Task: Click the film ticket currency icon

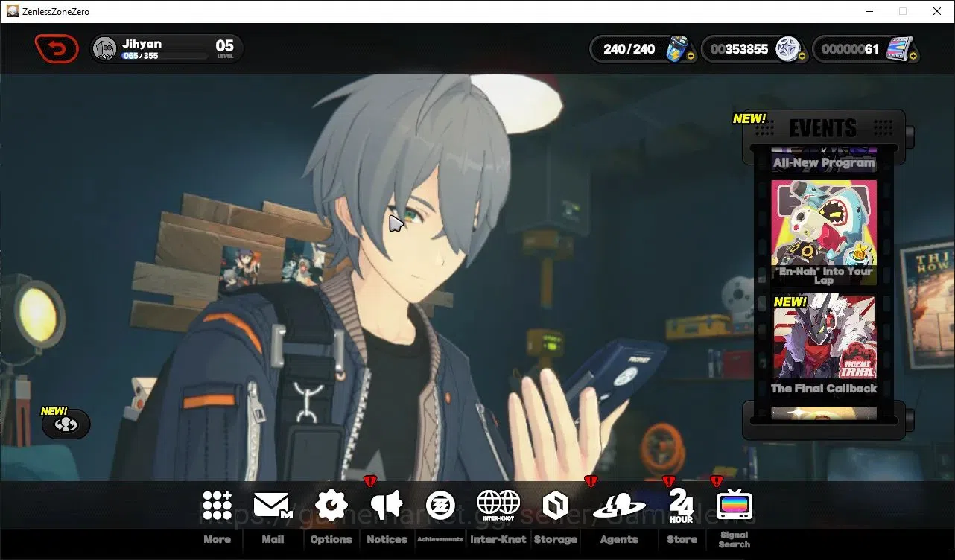Action: [899, 49]
